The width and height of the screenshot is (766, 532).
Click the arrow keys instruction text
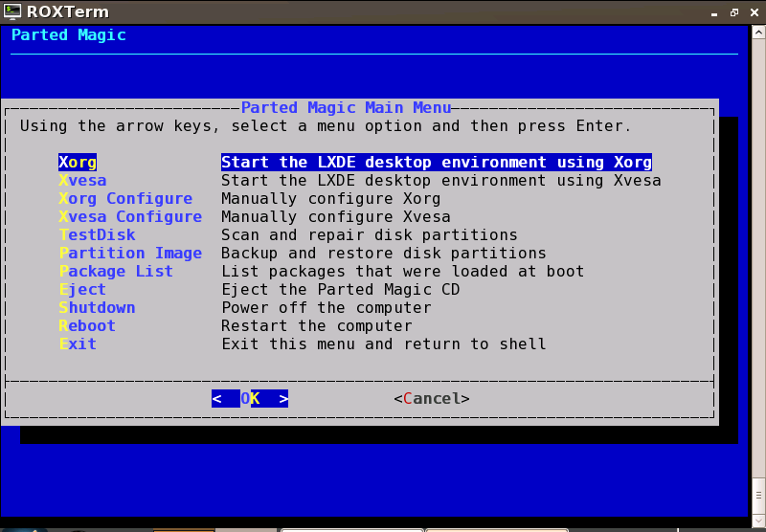326,126
